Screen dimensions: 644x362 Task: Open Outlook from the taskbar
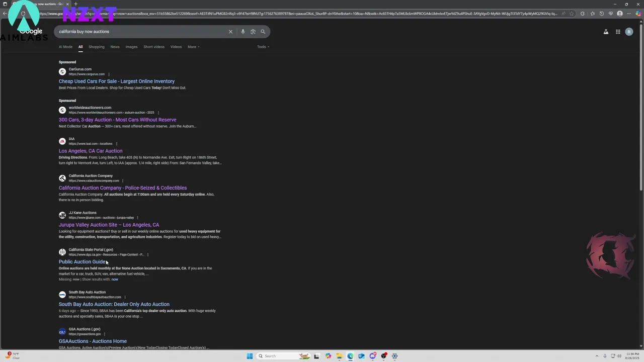361,356
